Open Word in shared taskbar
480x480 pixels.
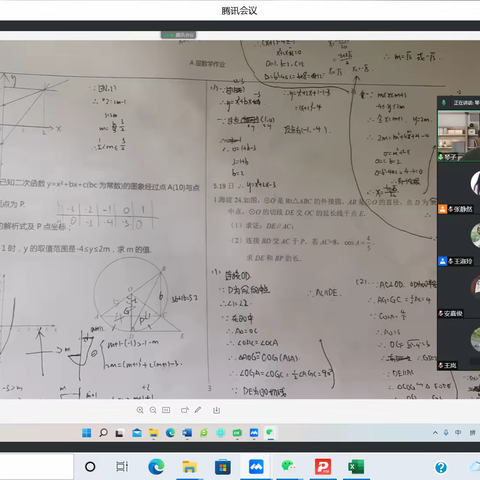point(187,433)
